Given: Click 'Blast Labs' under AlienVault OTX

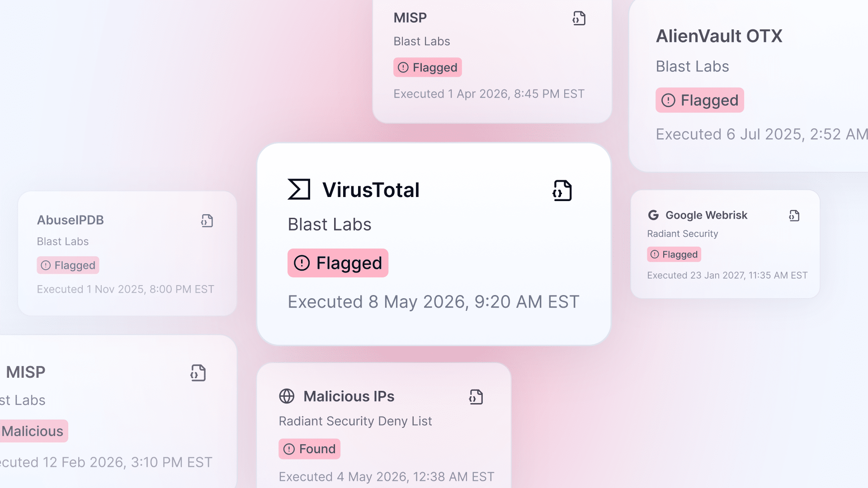Looking at the screenshot, I should click(x=692, y=66).
